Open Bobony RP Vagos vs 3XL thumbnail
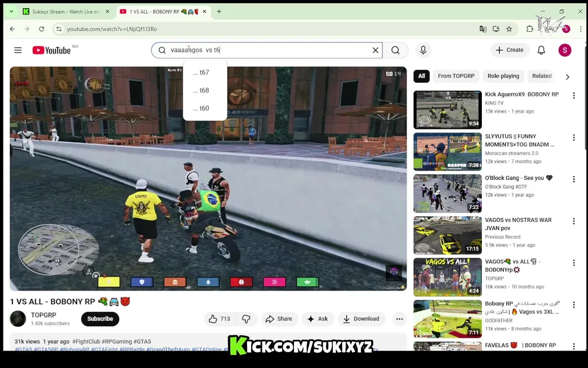Screen dimensions: 588x368 click(447, 319)
